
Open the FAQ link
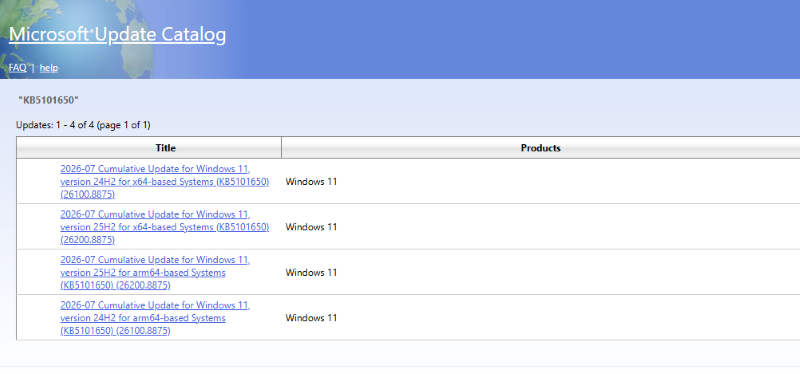(17, 68)
